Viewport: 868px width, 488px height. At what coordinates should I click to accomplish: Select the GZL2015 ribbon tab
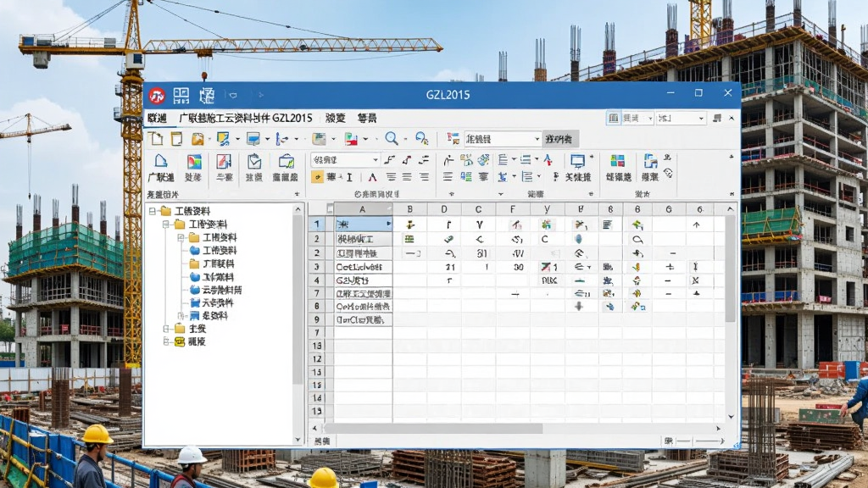tap(246, 118)
